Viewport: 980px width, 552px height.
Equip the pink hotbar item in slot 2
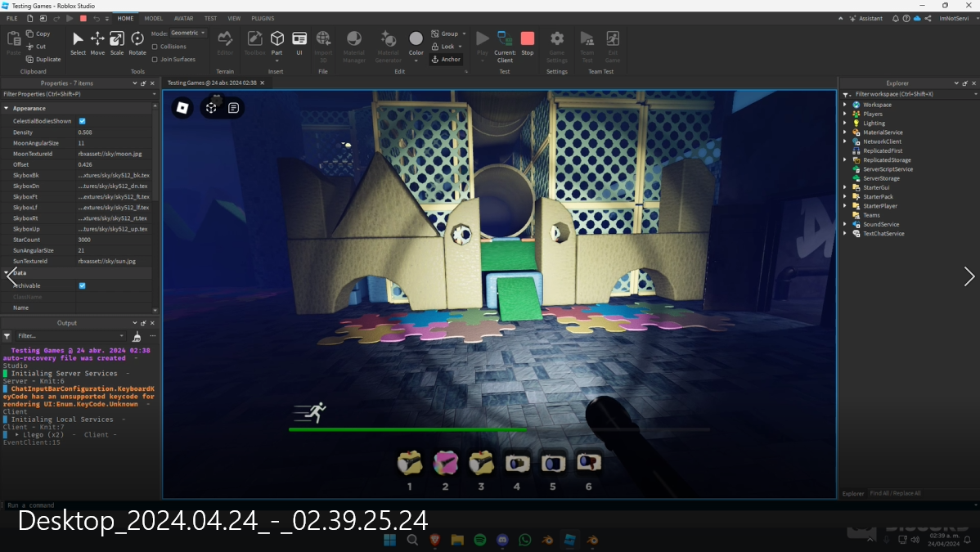(x=446, y=463)
